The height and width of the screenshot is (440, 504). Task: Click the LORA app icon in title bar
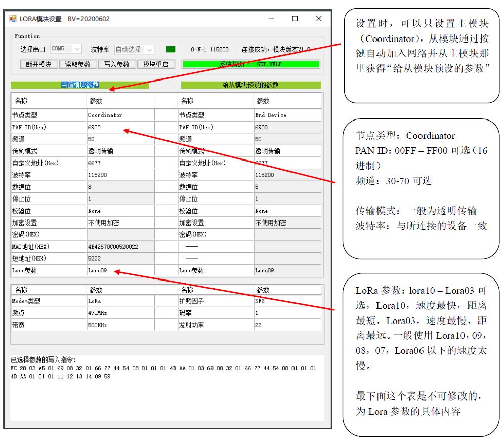click(x=13, y=19)
